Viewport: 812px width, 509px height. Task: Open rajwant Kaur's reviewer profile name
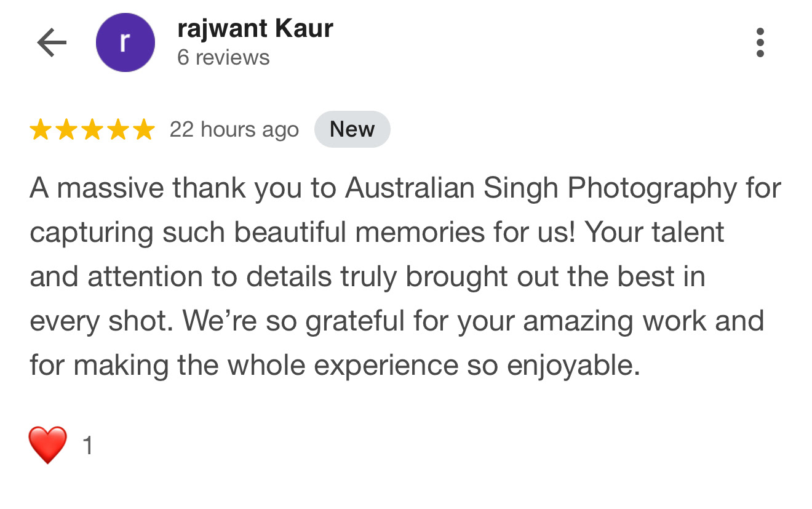pos(255,28)
